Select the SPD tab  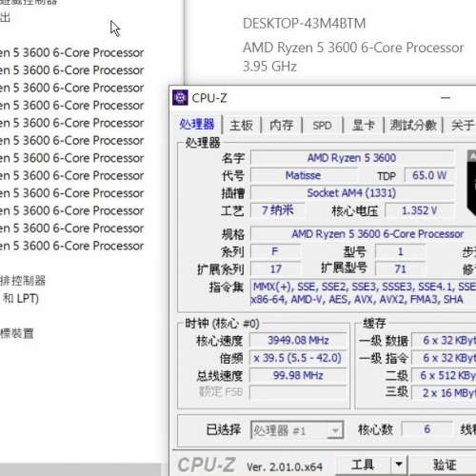pos(322,125)
